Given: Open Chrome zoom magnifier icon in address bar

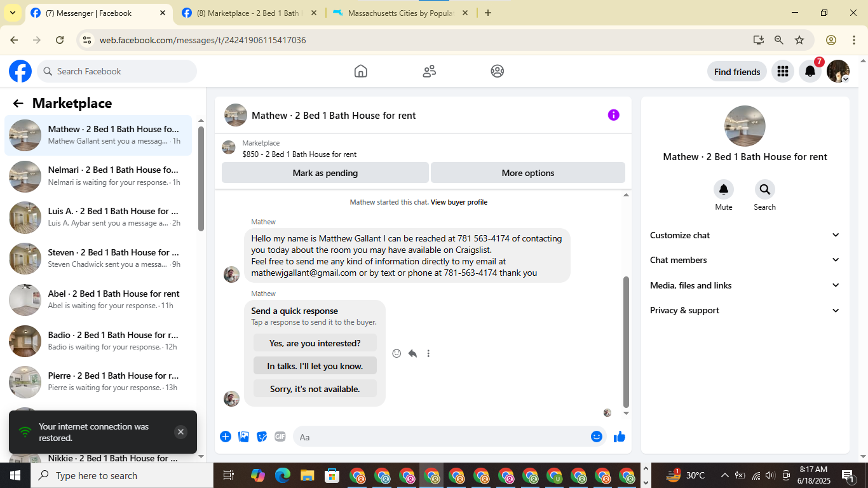Looking at the screenshot, I should click(779, 40).
